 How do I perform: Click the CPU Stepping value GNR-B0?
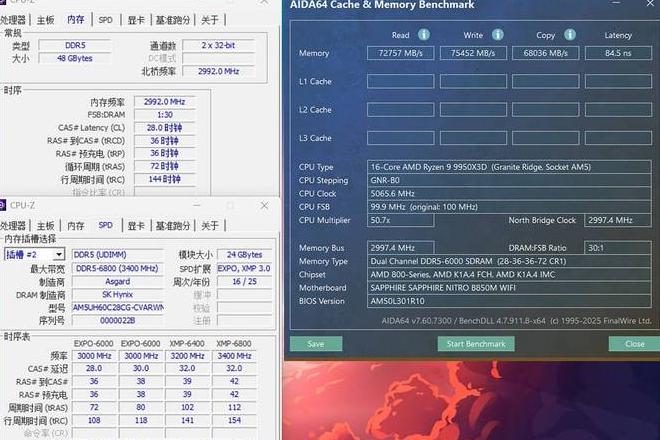coord(509,180)
